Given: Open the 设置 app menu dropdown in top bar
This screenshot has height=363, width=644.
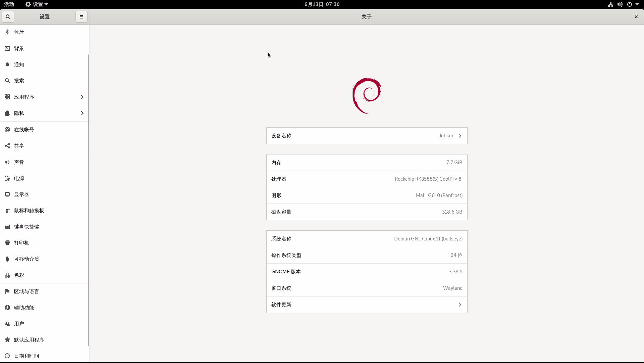Looking at the screenshot, I should pos(37,4).
